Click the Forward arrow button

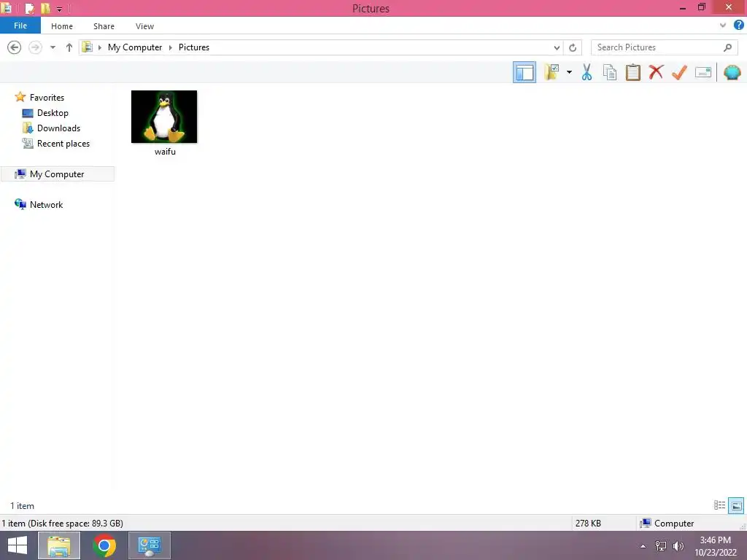[35, 47]
